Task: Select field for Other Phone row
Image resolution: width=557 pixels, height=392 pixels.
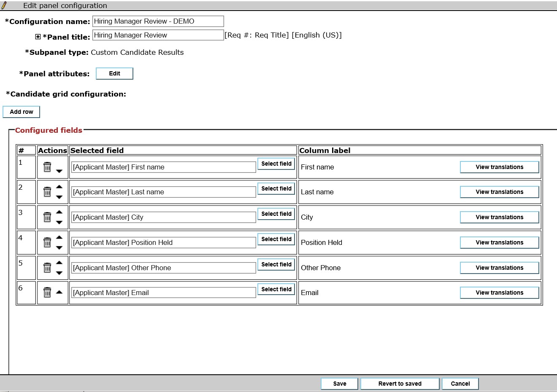Action: click(x=276, y=264)
